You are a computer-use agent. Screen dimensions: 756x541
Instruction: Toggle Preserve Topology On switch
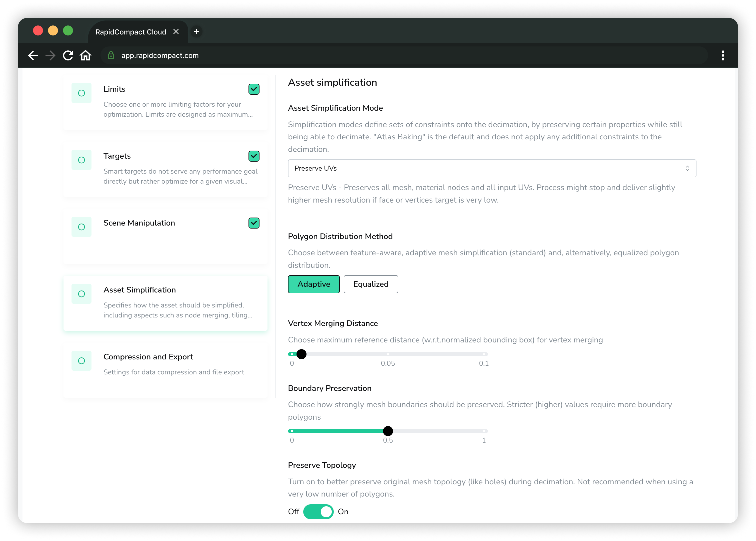pos(318,512)
